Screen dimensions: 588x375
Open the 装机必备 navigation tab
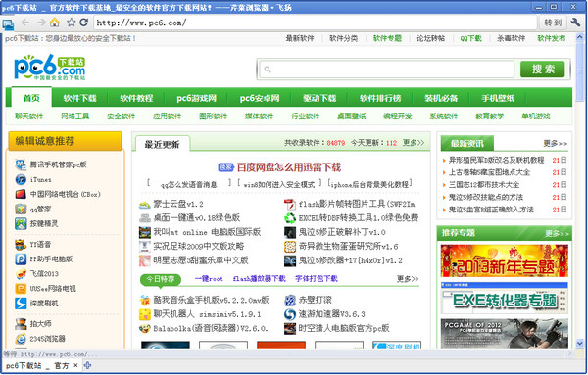pos(441,98)
